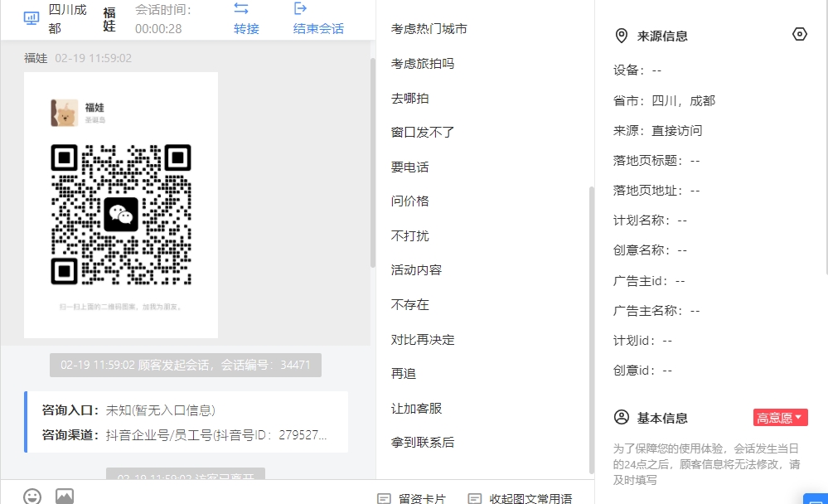The image size is (828, 504).
Task: Select the quick phrase 对比再决定
Action: tap(423, 340)
